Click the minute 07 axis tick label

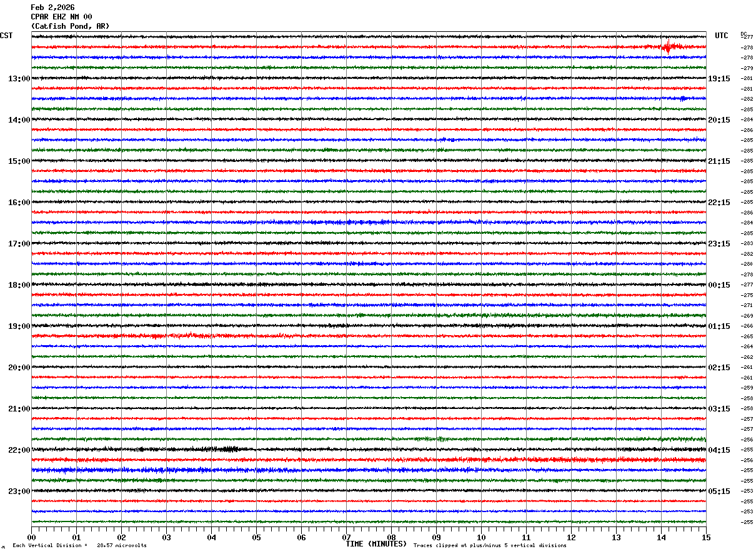[346, 537]
